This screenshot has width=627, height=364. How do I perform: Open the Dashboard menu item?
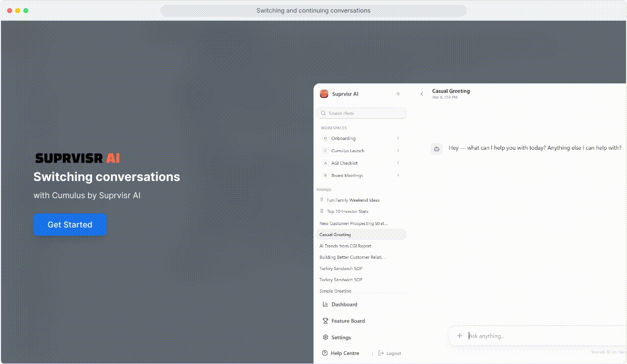344,304
